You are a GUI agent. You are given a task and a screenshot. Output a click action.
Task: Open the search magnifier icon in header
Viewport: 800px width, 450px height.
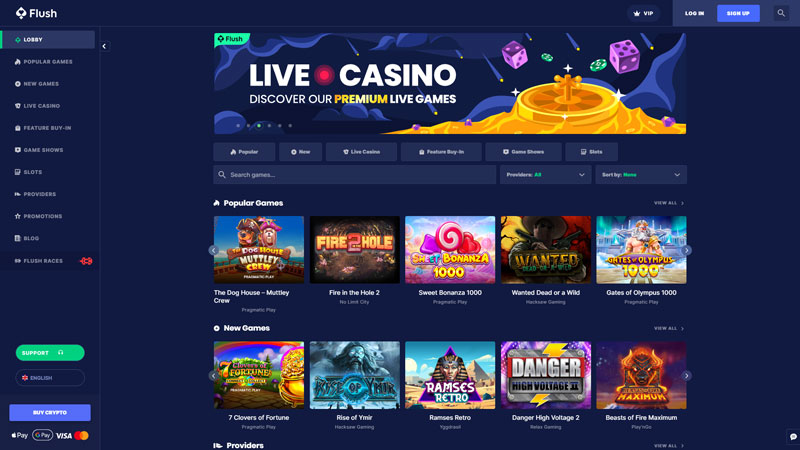[781, 13]
